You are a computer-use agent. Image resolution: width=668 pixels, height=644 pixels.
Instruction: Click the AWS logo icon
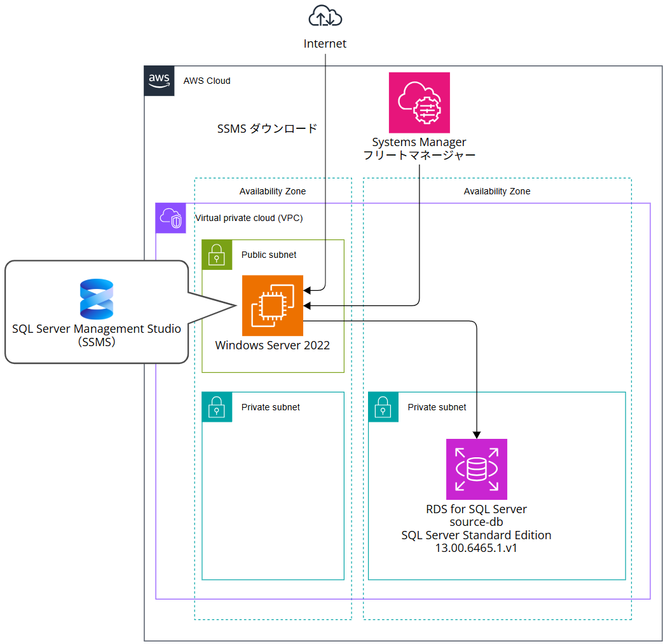pos(160,81)
